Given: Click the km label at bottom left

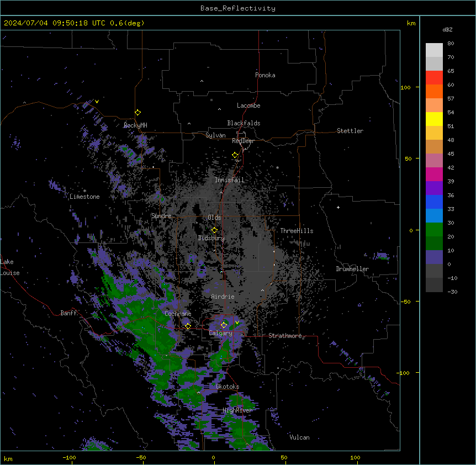Looking at the screenshot, I should pos(8,458).
